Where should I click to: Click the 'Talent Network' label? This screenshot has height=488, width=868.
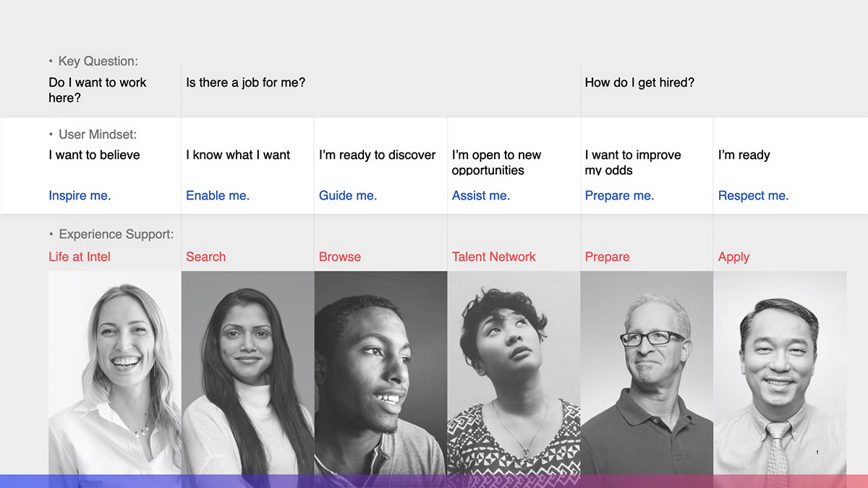(494, 257)
